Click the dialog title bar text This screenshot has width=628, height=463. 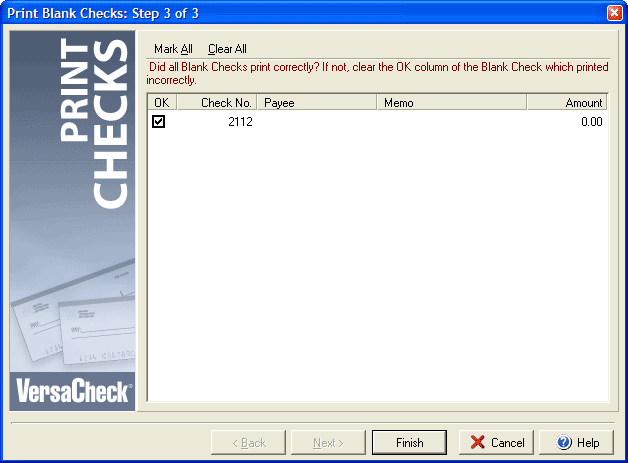click(103, 13)
